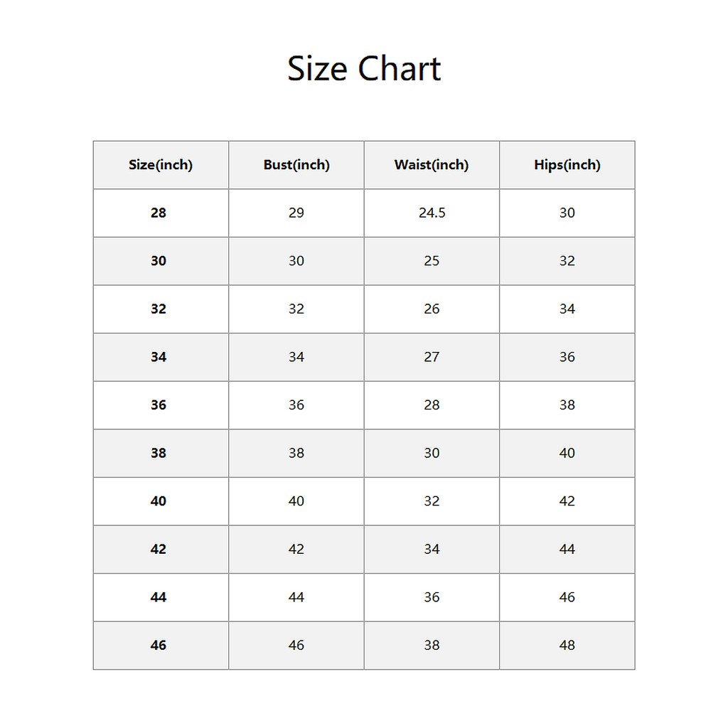Select hips value 42 in size 40 row
Image resolution: width=728 pixels, height=728 pixels.
[x=567, y=501]
